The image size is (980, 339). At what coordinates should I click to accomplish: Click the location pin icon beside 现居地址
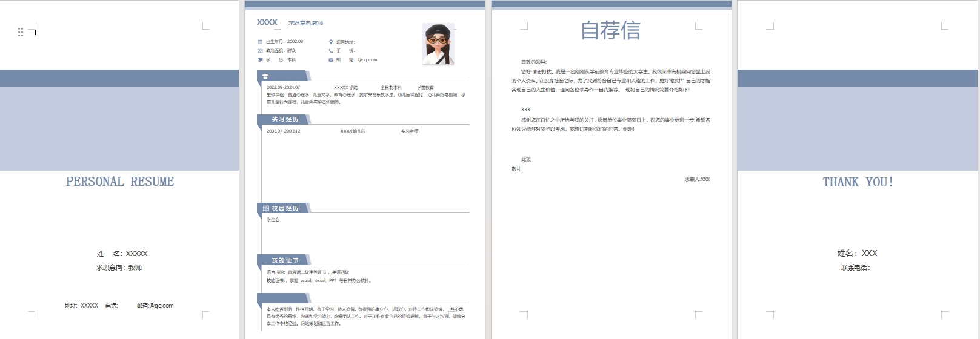331,42
